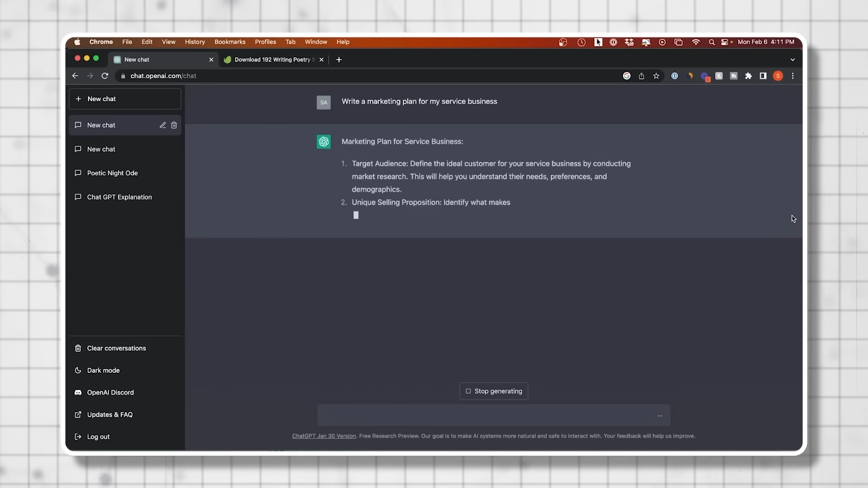868x488 pixels.
Task: Open the Chrome three-dot menu
Action: [793, 76]
